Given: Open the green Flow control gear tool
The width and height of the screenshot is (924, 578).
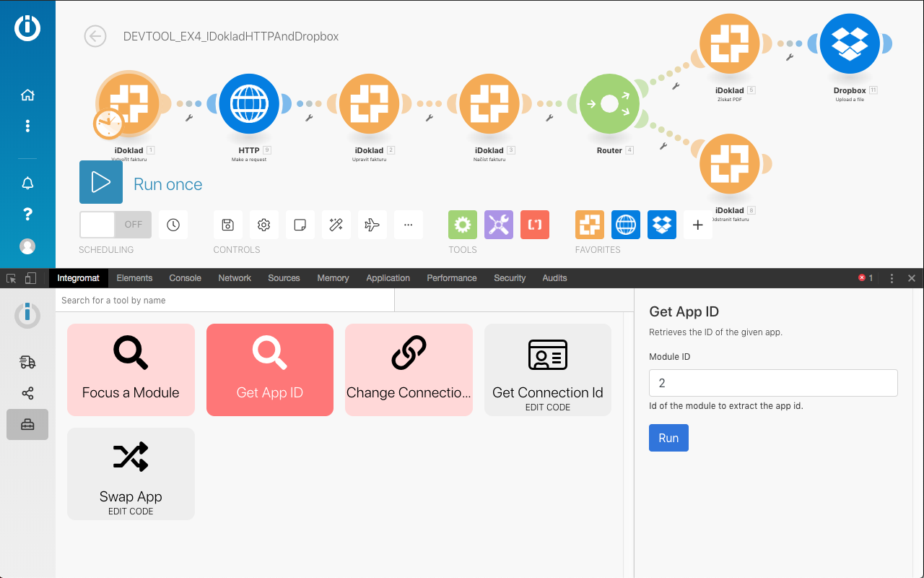Looking at the screenshot, I should point(463,225).
